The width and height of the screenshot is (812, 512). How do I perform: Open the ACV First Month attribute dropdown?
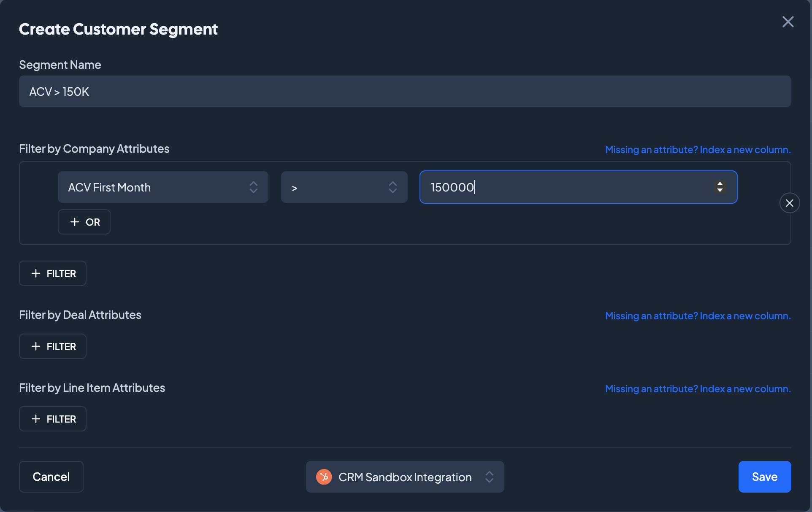click(163, 187)
